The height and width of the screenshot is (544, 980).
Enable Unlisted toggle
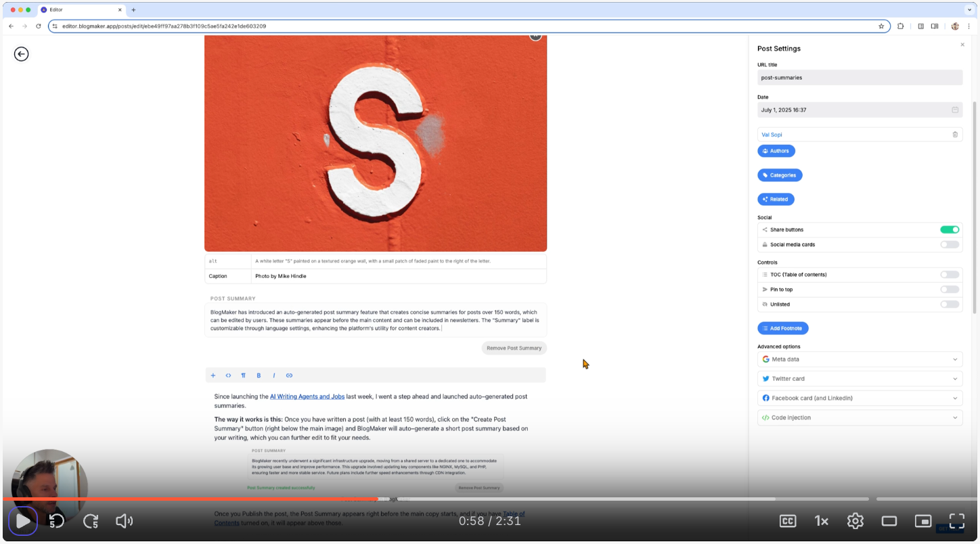[x=950, y=304]
